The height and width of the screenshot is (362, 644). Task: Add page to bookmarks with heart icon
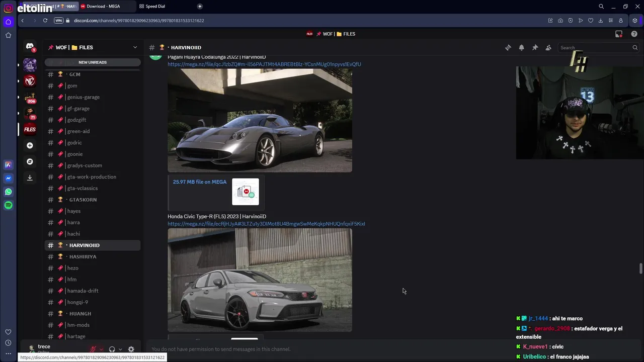pyautogui.click(x=591, y=21)
